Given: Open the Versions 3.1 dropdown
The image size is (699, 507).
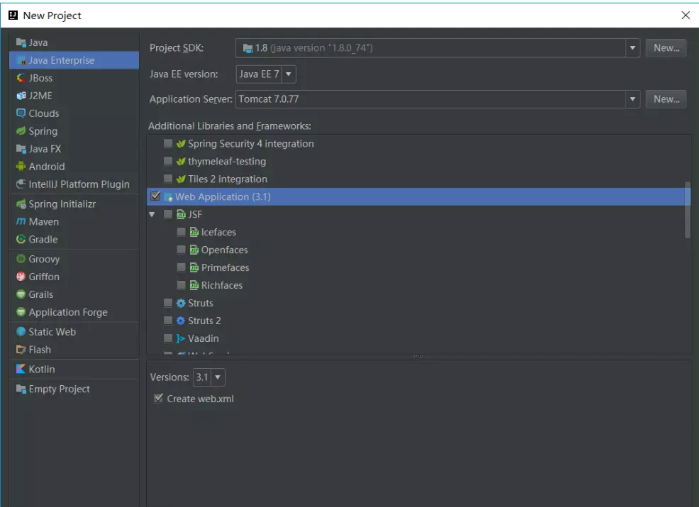Looking at the screenshot, I should [x=218, y=377].
